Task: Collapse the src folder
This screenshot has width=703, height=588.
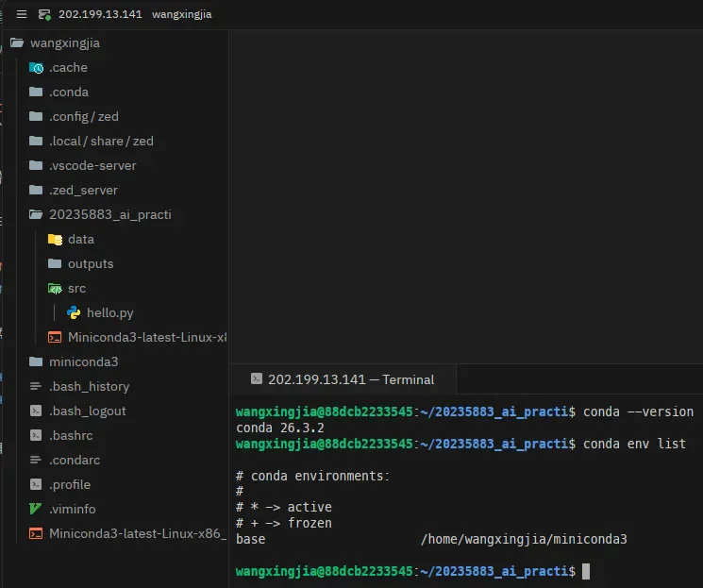Action: coord(76,289)
